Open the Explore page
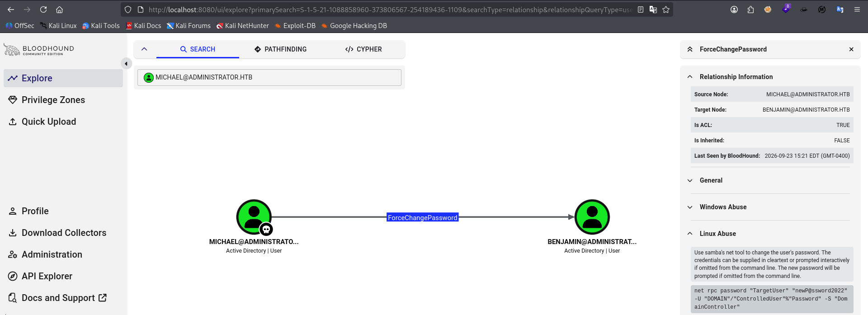 pos(63,78)
